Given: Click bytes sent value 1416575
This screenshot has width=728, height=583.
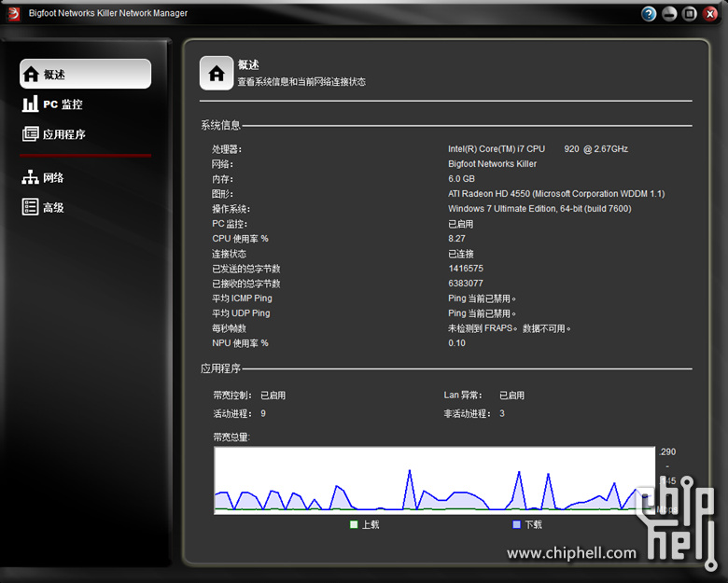Looking at the screenshot, I should pyautogui.click(x=466, y=269).
